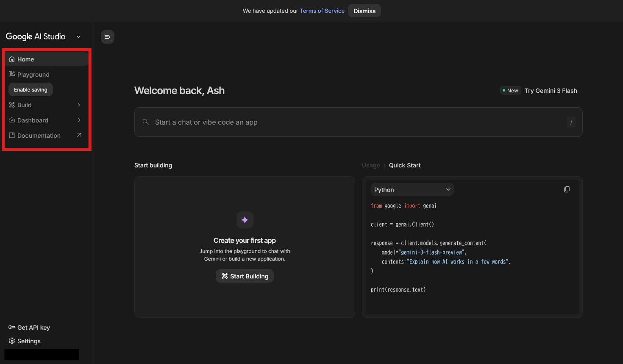
Task: Open the Google AI Studio dropdown arrow
Action: 78,37
